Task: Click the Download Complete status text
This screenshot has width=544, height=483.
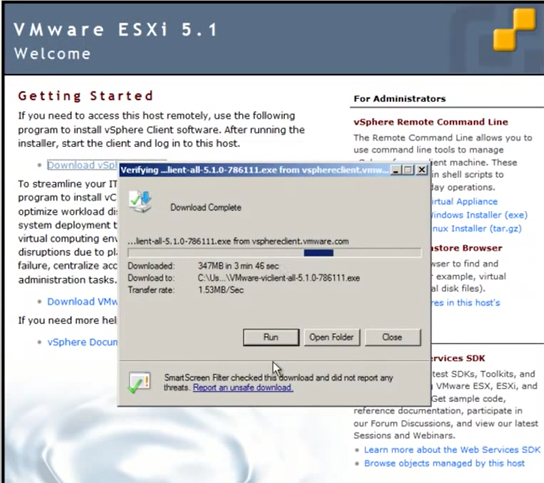Action: pyautogui.click(x=206, y=207)
